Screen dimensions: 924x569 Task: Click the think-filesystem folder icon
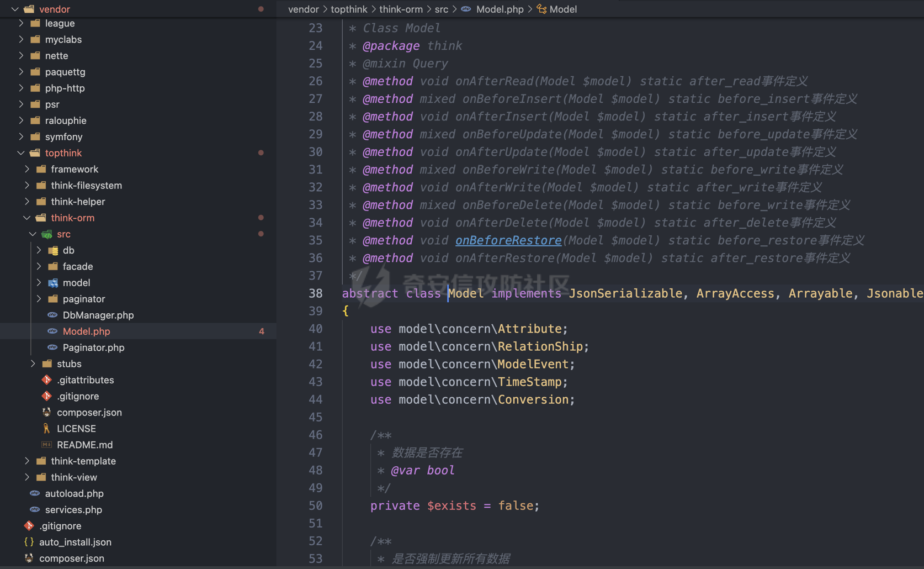click(41, 185)
